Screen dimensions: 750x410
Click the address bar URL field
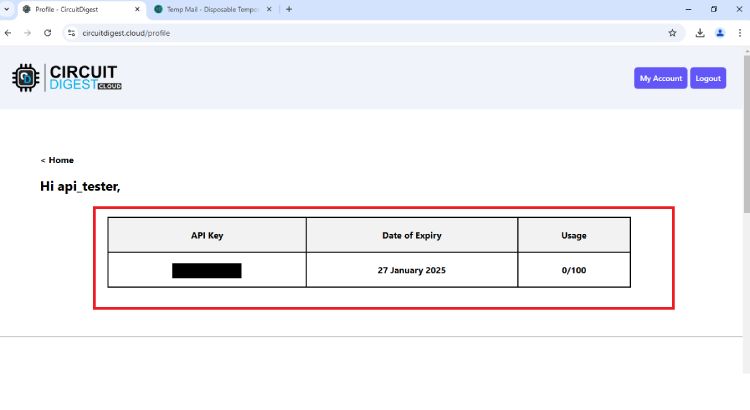(x=350, y=32)
